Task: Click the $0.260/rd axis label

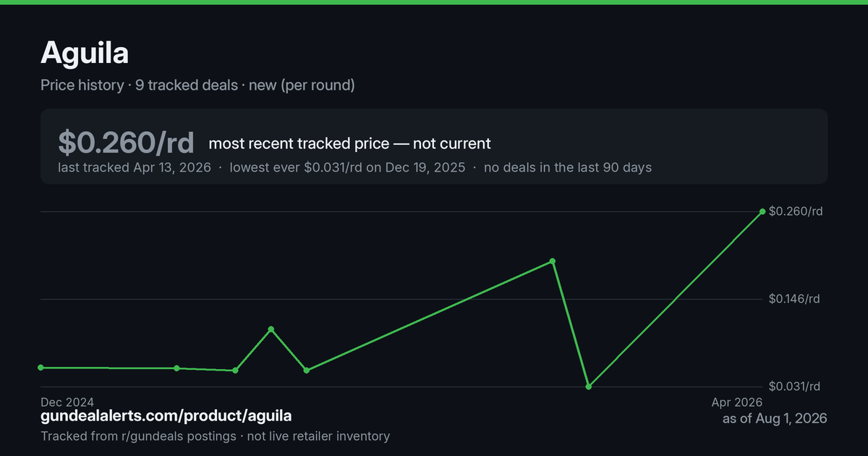Action: (x=796, y=211)
